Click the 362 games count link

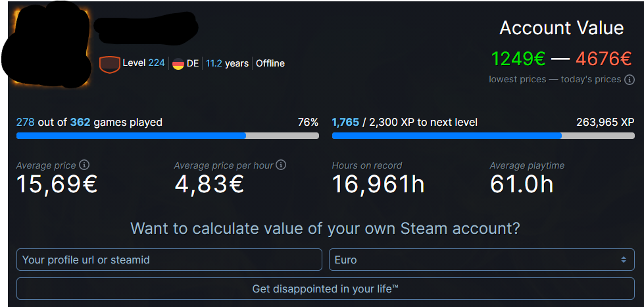pyautogui.click(x=80, y=123)
